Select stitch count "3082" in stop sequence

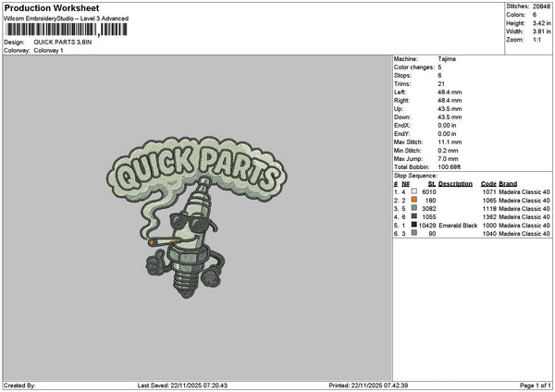[x=429, y=208]
